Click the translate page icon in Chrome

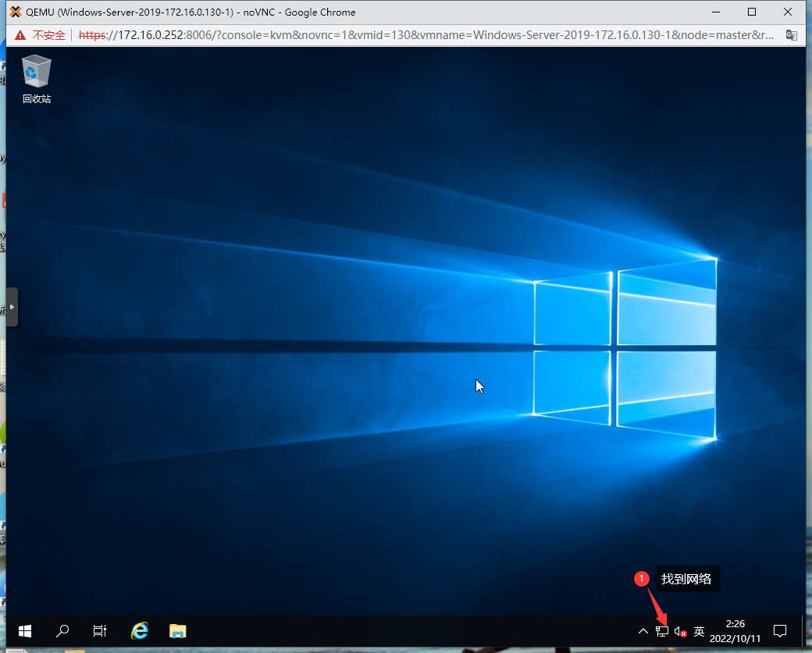pyautogui.click(x=791, y=35)
